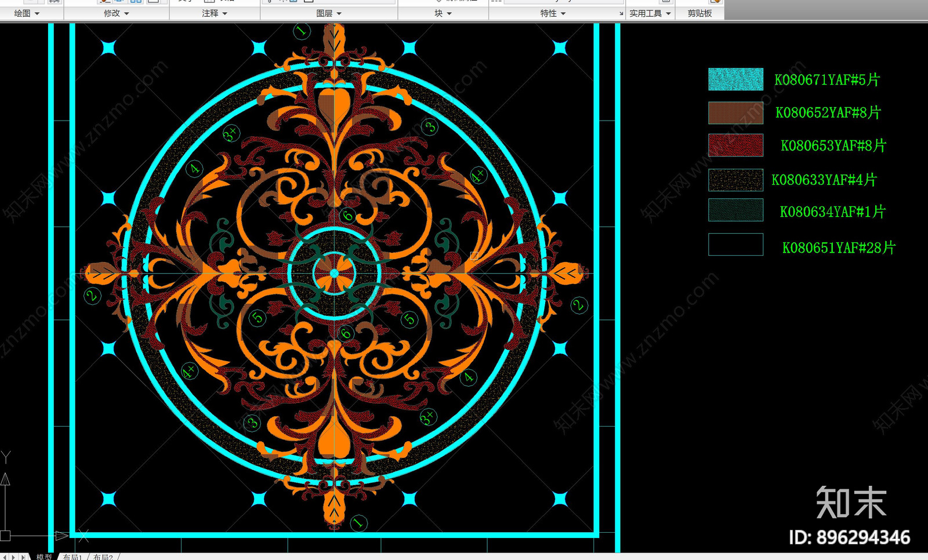Open the 特性 panel dialog launcher arrow
The image size is (928, 560).
621,13
